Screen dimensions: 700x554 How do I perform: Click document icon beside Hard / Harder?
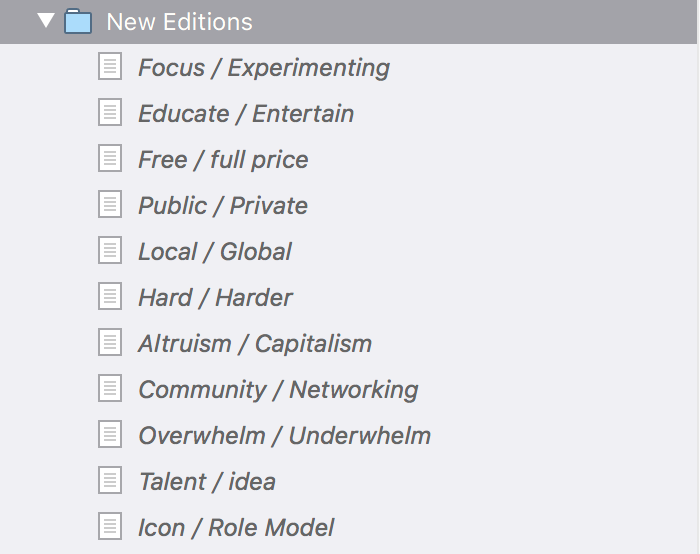[x=110, y=296]
